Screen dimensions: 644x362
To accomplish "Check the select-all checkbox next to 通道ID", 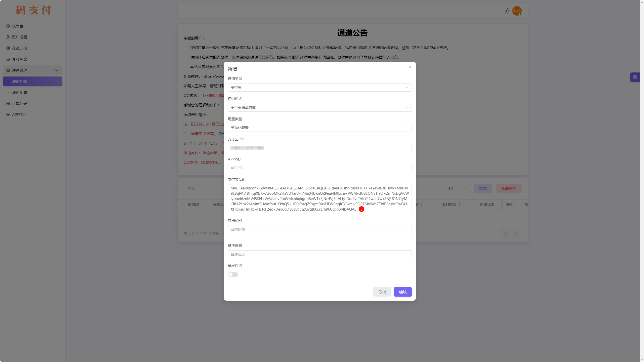I will (182, 205).
